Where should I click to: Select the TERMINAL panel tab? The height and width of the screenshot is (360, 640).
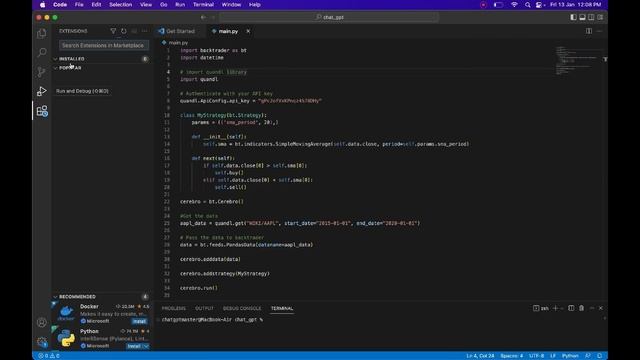[x=282, y=308]
